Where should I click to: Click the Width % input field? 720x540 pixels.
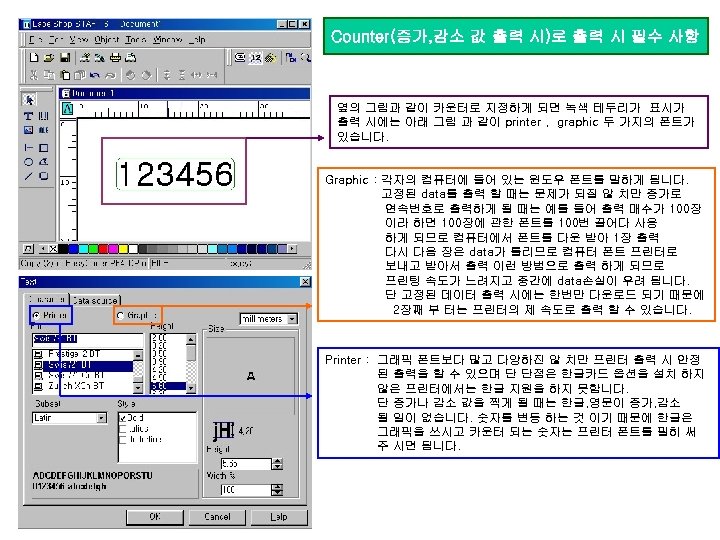tap(246, 490)
